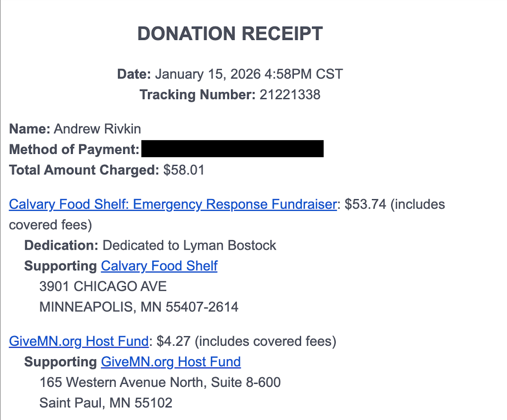This screenshot has height=420, width=507.
Task: Open the Calvary Food Shelf supporting organization link
Action: (x=159, y=266)
